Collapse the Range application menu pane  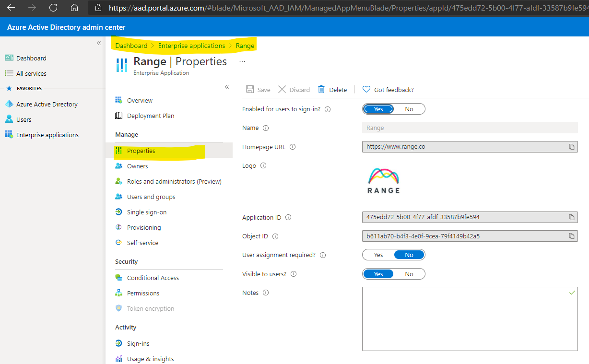[x=227, y=87]
